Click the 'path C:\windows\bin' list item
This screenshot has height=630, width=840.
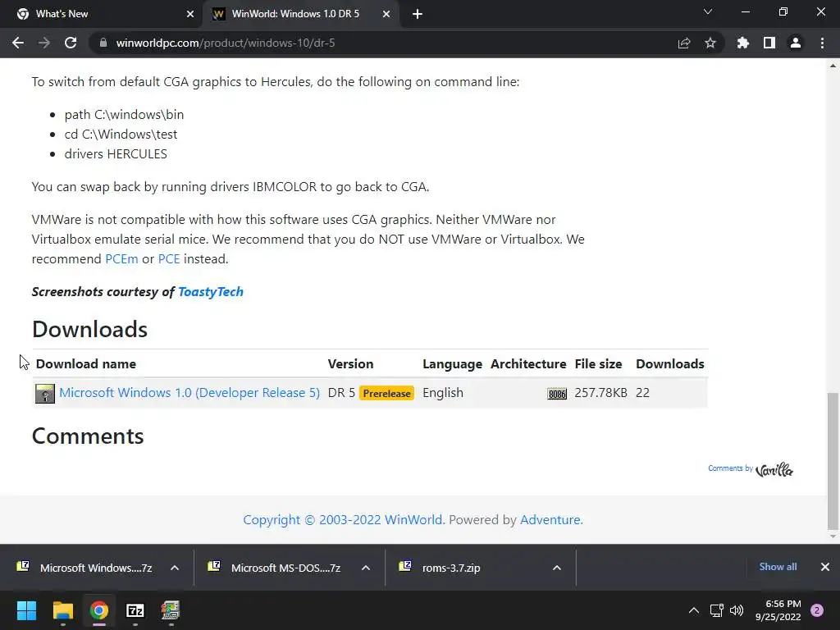tap(124, 114)
